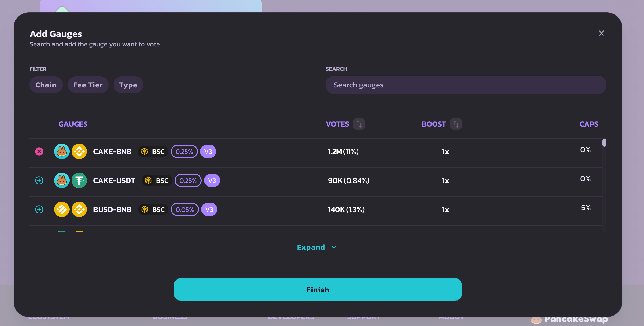This screenshot has height=326, width=644.
Task: Sort gauges by Votes
Action: pos(359,124)
